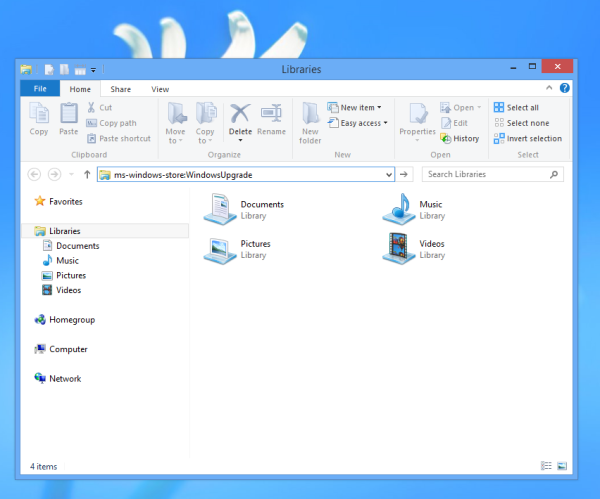
Task: Open the Easy access dropdown
Action: pyautogui.click(x=358, y=123)
